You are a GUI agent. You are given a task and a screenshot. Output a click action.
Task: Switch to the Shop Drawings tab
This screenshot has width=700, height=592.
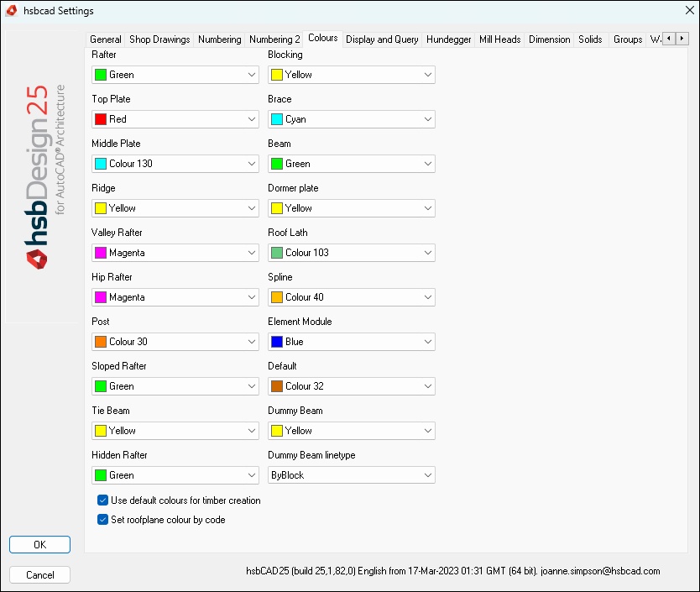(x=159, y=39)
